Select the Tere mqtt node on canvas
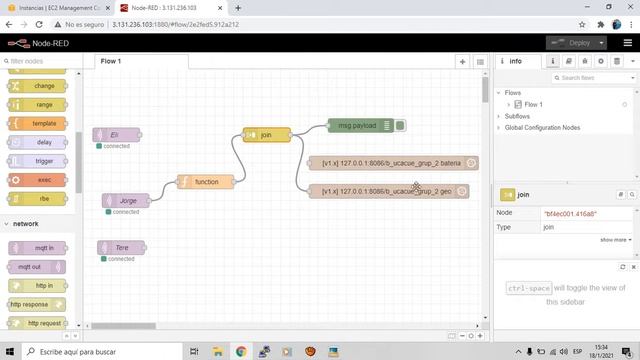The height and width of the screenshot is (360, 640). click(x=121, y=247)
